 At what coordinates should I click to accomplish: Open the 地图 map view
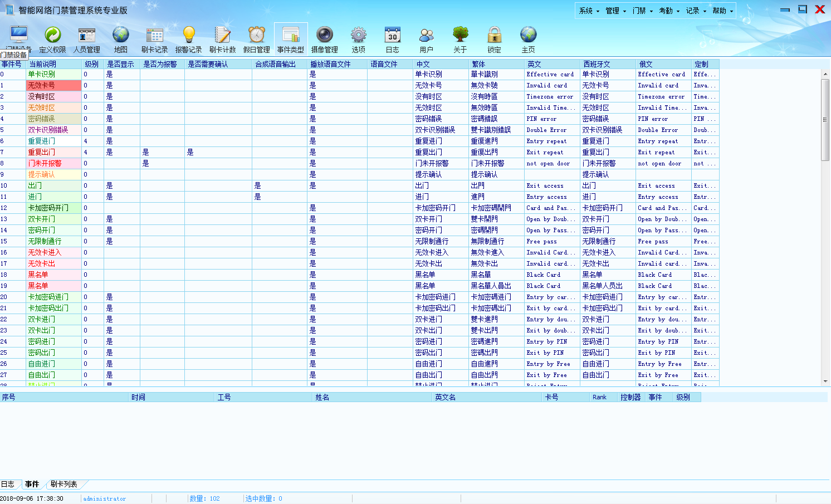(x=121, y=40)
